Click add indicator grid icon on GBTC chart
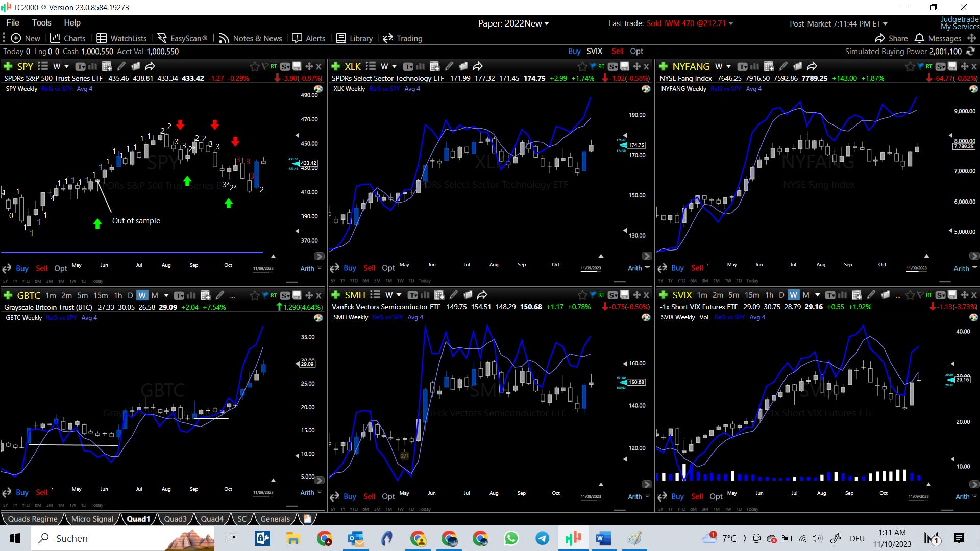The image size is (980, 551). [x=205, y=295]
